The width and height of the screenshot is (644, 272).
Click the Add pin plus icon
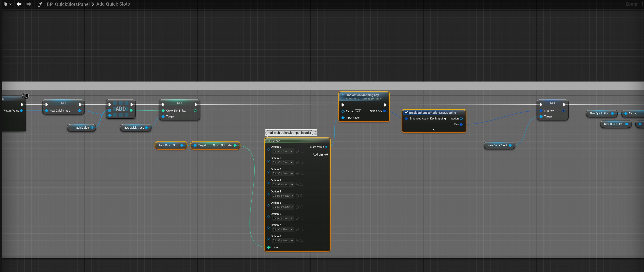tap(326, 155)
